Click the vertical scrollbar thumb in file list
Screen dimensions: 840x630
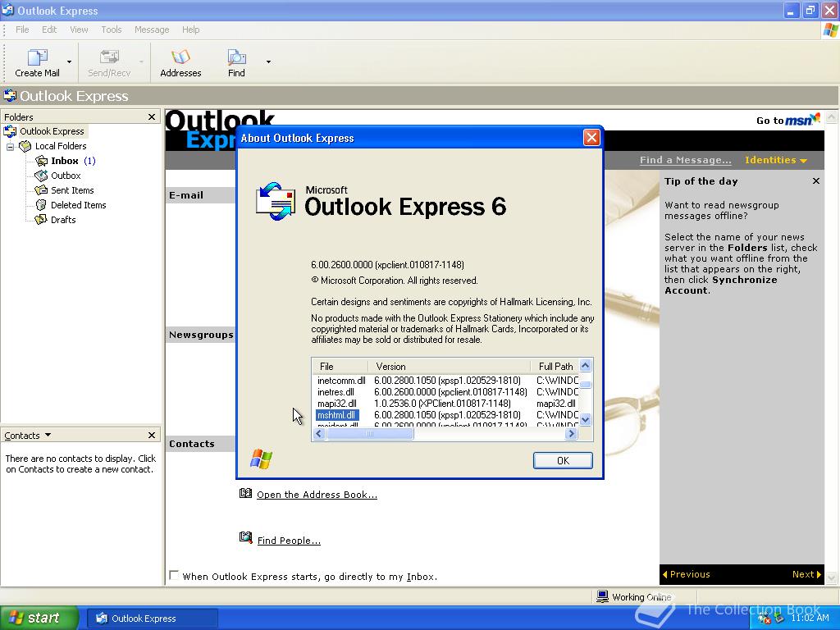click(586, 385)
